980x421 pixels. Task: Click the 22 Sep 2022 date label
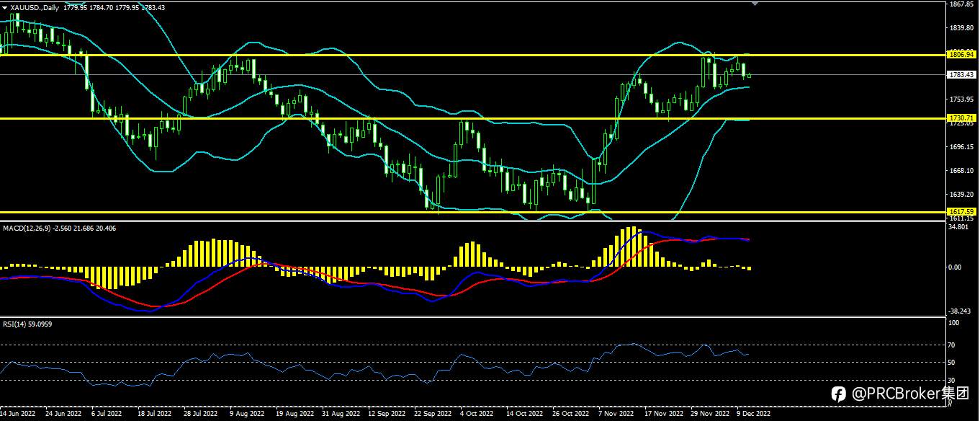(x=433, y=415)
